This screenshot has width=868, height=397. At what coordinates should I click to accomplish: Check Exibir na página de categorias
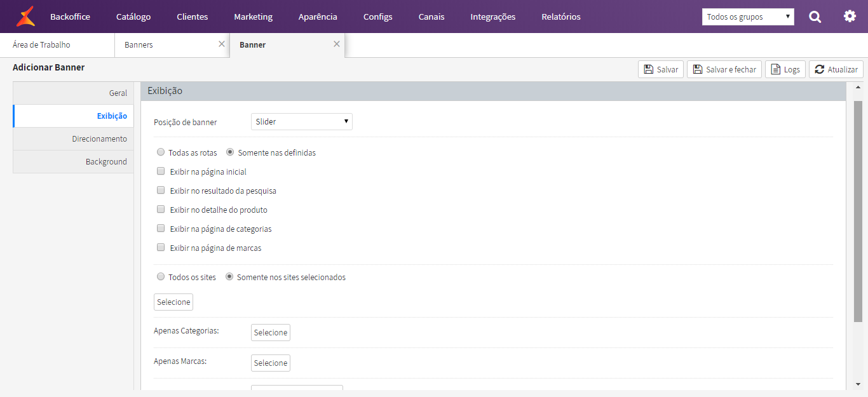coord(161,229)
